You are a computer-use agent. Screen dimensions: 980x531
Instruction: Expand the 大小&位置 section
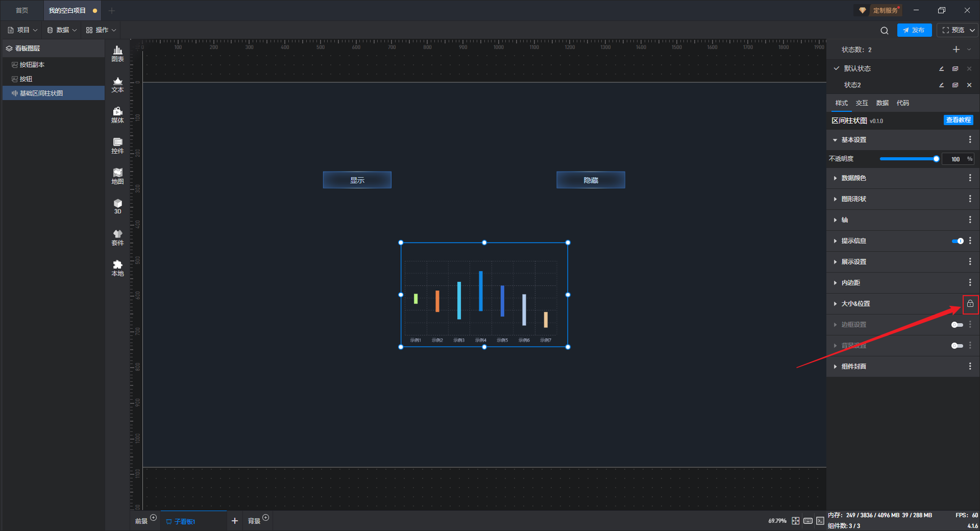[835, 304]
